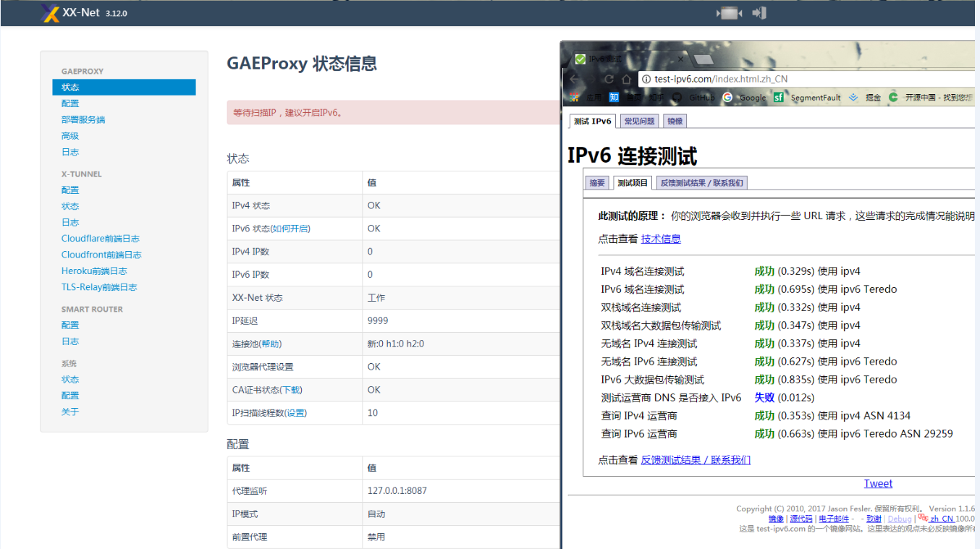Click the XX-Net logo icon

[48, 12]
